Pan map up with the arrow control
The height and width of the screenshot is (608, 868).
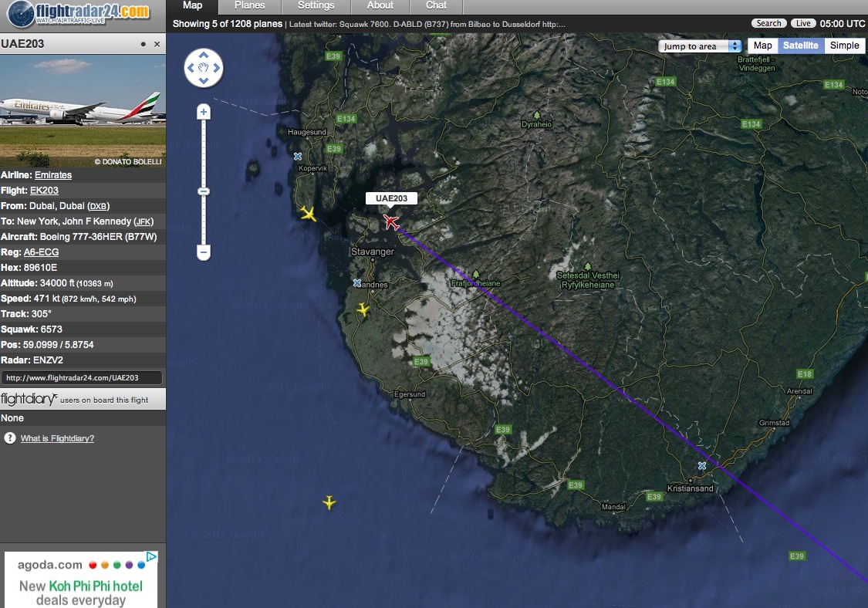204,55
